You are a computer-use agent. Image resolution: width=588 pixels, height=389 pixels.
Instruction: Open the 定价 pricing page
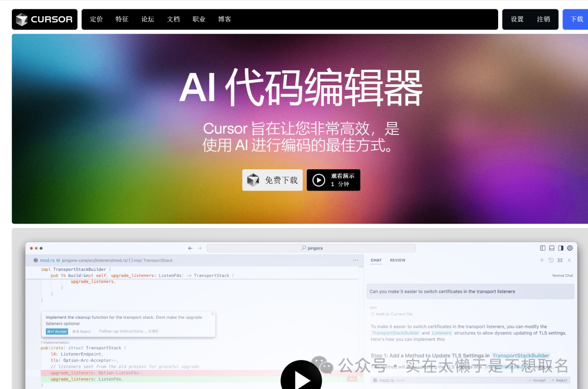[96, 19]
